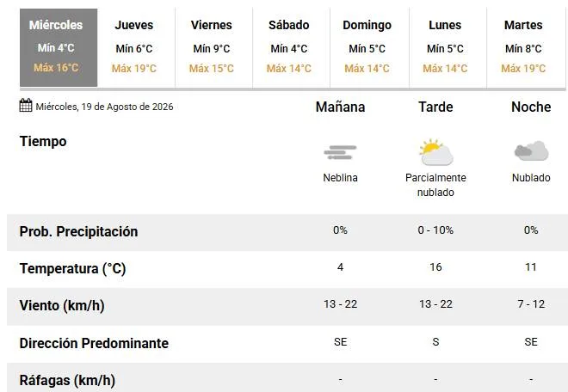The width and height of the screenshot is (568, 392).
Task: Click the Parcialmente nublado description text
Action: coord(435,185)
